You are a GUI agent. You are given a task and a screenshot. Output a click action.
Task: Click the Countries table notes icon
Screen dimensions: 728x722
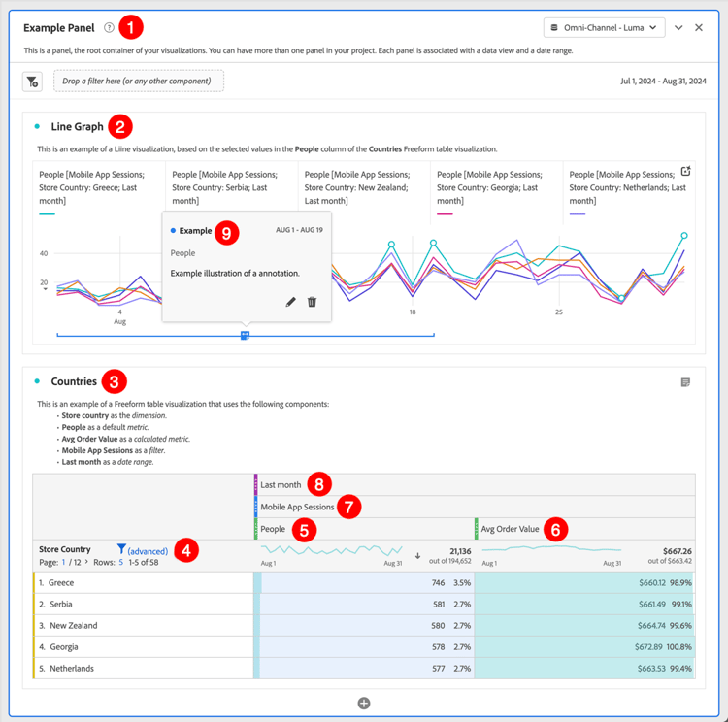[x=685, y=382]
